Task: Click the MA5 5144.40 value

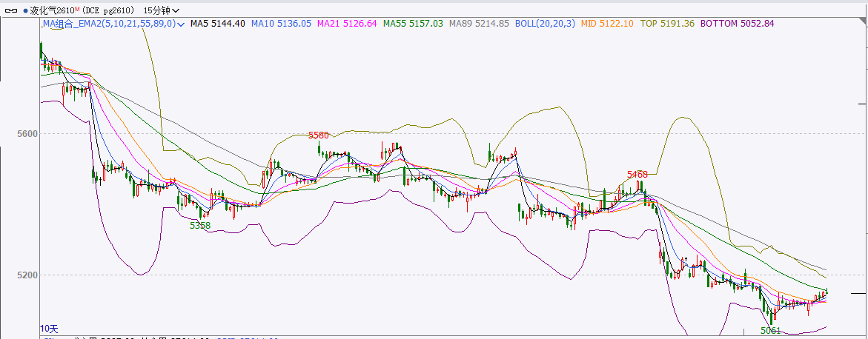Action: [217, 23]
